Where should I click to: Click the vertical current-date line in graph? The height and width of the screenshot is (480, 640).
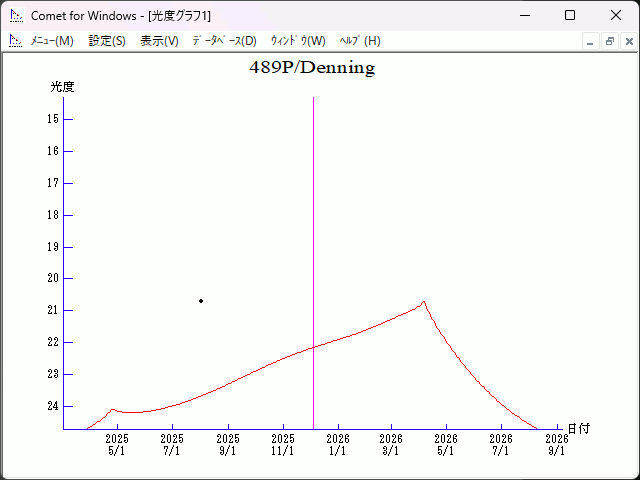313,250
